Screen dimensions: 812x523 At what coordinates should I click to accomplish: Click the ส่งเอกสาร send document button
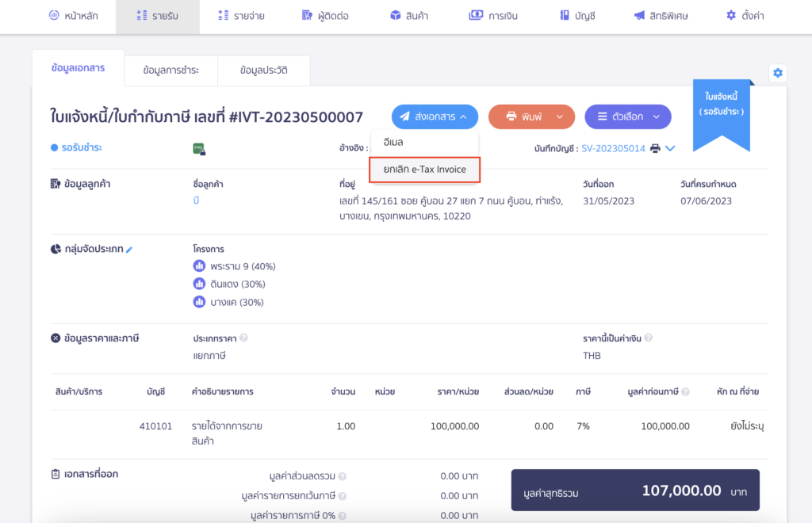pyautogui.click(x=435, y=117)
